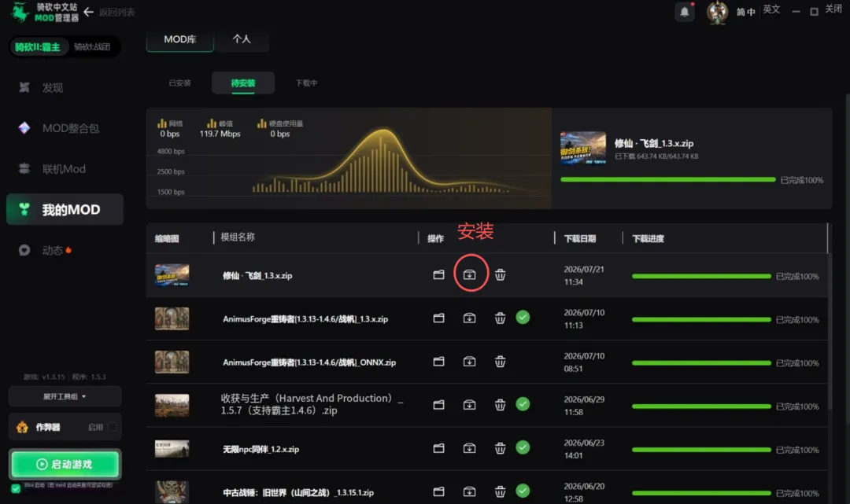850x504 pixels.
Task: Click 下载日期 column header
Action: point(579,239)
